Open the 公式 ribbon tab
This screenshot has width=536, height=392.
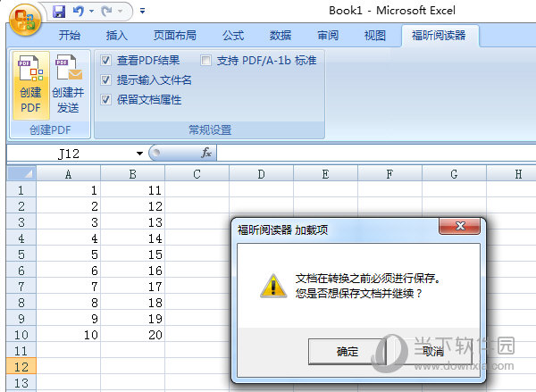[233, 36]
